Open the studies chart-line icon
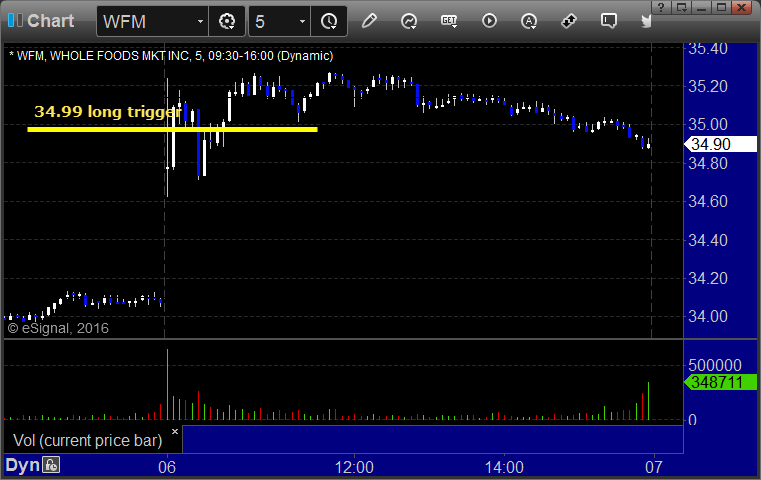 pos(409,21)
